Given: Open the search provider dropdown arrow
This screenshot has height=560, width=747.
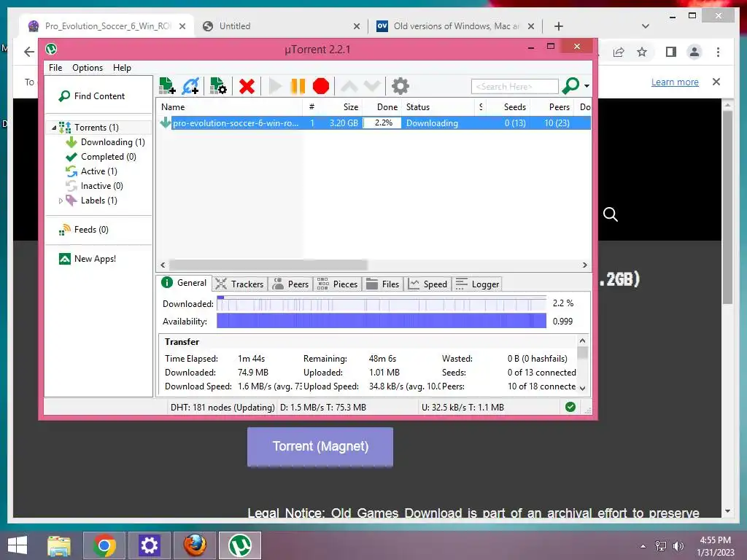Looking at the screenshot, I should pyautogui.click(x=587, y=86).
